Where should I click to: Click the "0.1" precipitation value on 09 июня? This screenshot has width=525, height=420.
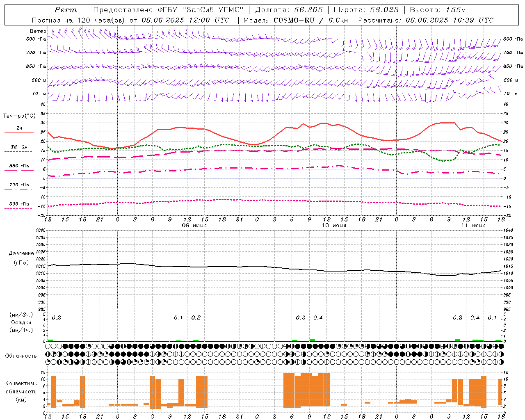coord(178,318)
